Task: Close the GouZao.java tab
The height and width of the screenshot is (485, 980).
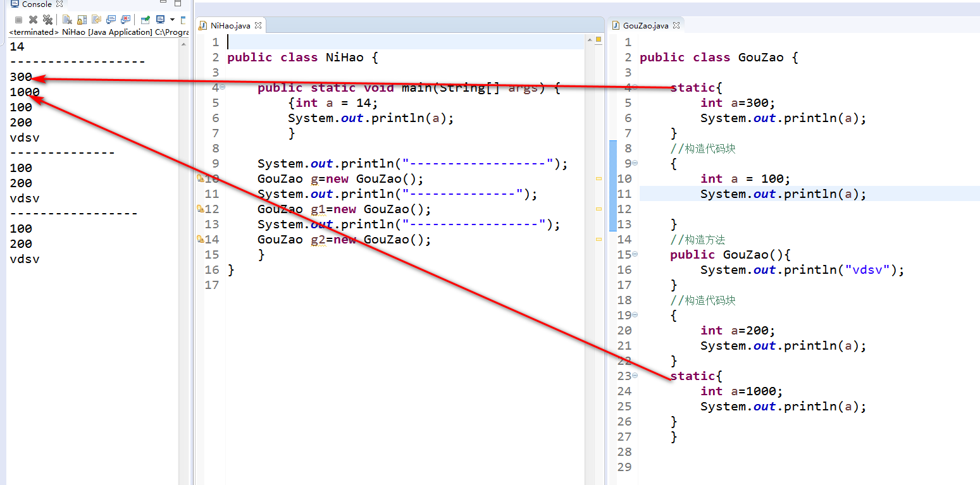Action: pos(676,25)
